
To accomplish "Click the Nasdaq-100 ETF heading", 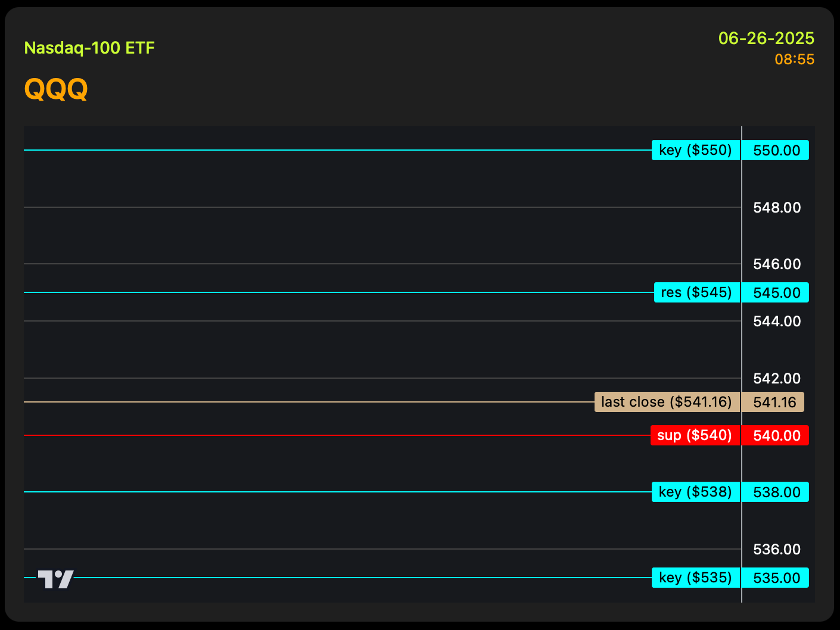I will (x=89, y=48).
